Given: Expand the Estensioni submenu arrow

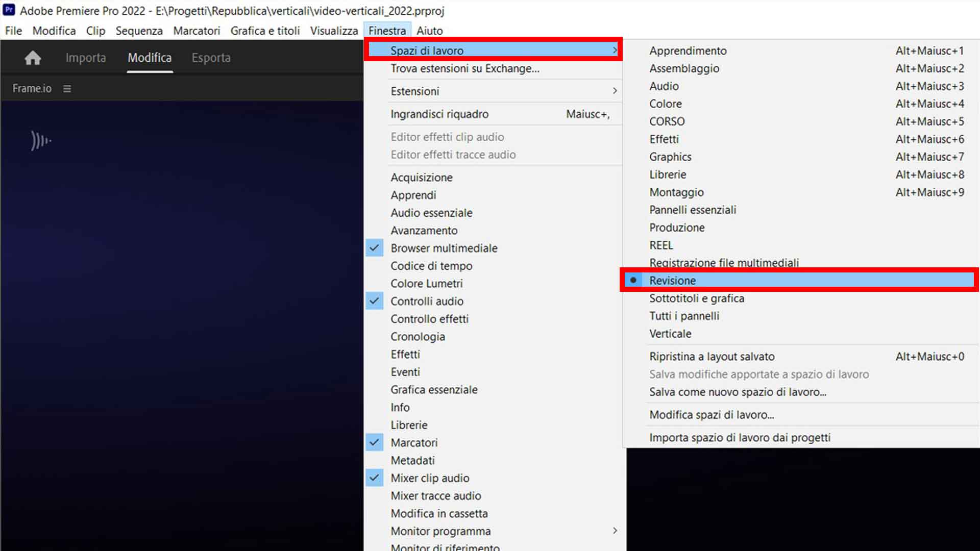Looking at the screenshot, I should [x=615, y=91].
